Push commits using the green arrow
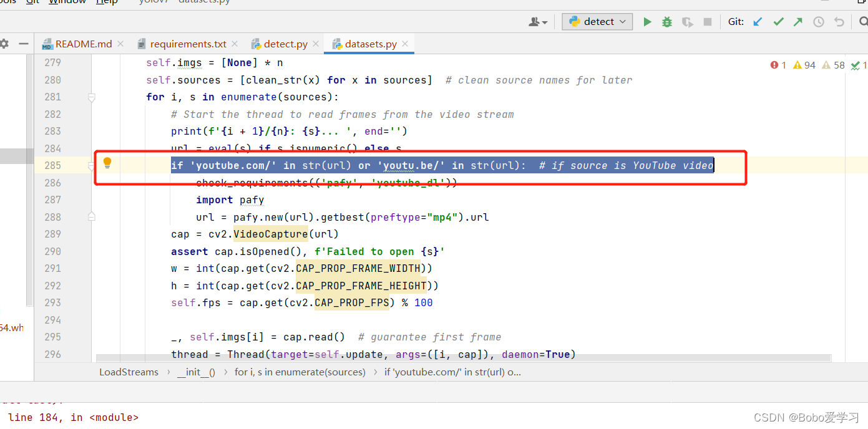 click(x=798, y=21)
